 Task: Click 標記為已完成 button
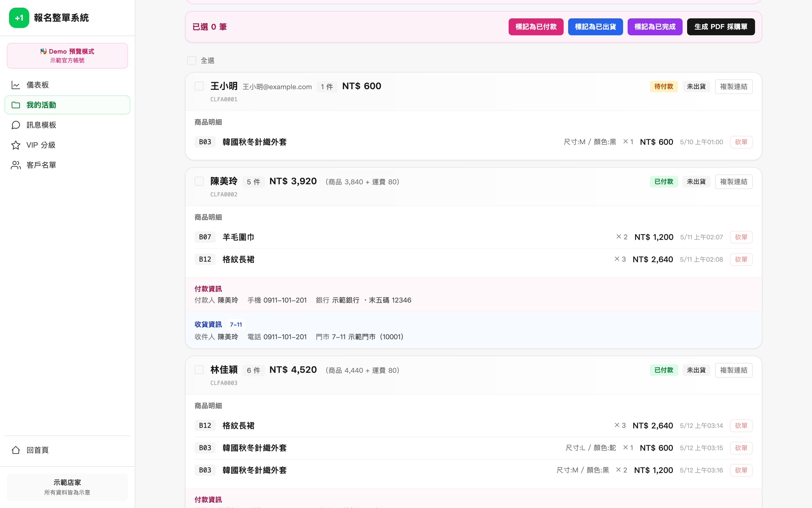click(655, 27)
